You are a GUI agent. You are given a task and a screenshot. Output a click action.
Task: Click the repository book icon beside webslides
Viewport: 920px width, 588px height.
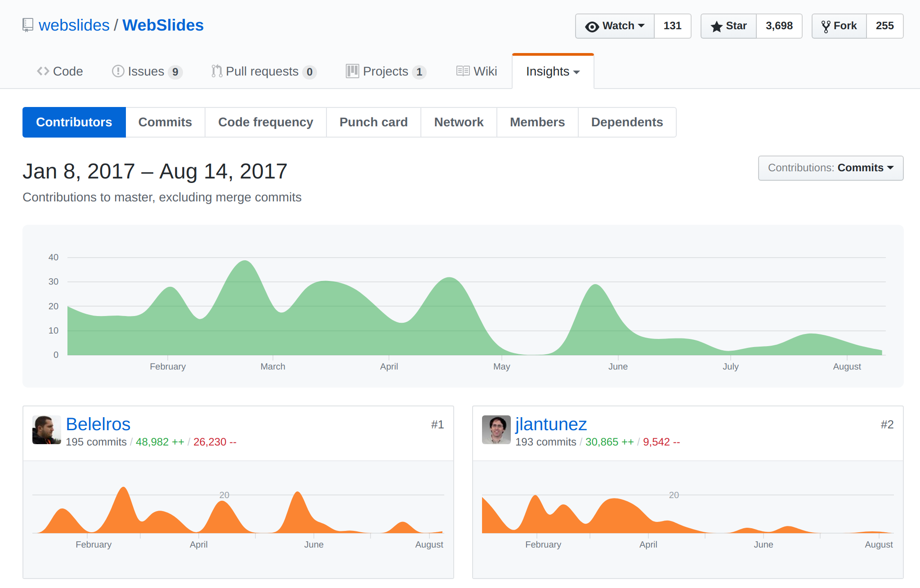pyautogui.click(x=28, y=25)
